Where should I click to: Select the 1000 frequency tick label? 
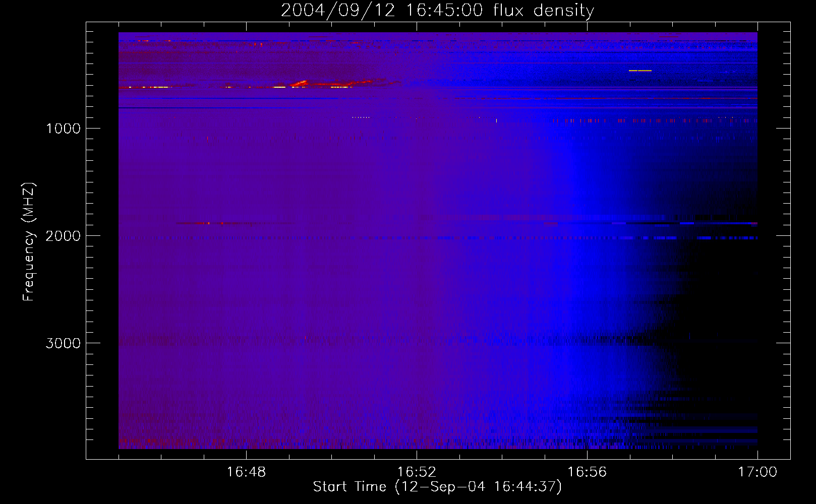point(63,129)
